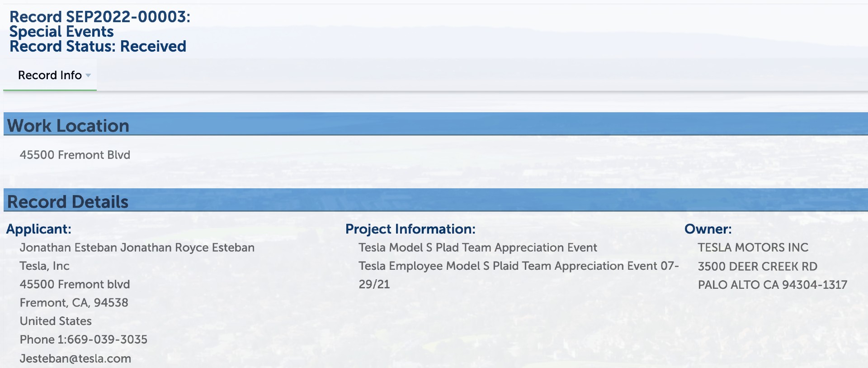Image resolution: width=868 pixels, height=368 pixels.
Task: Click PALO ALTO CA 94304-1317 line
Action: 773,285
